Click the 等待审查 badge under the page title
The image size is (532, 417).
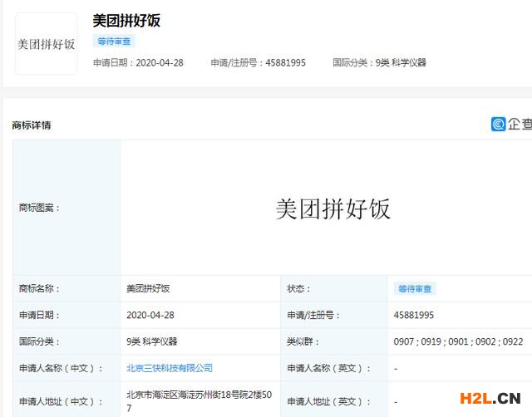tap(114, 42)
